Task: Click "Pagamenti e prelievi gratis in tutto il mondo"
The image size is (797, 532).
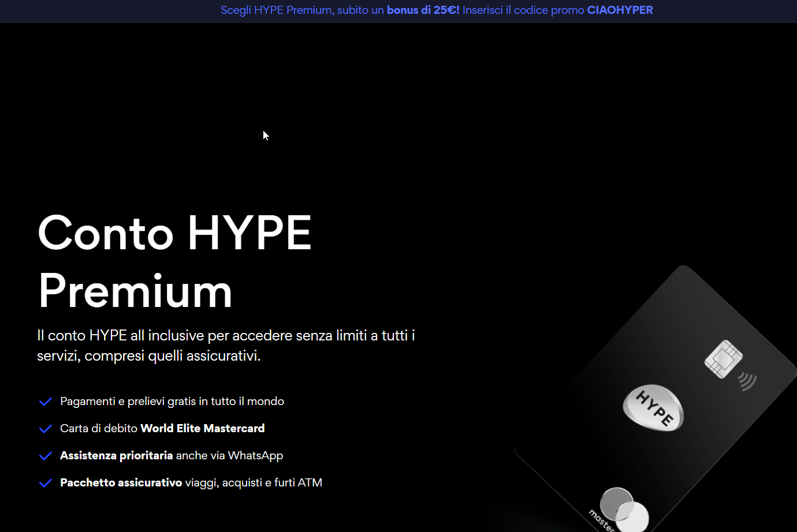Action: pos(172,402)
